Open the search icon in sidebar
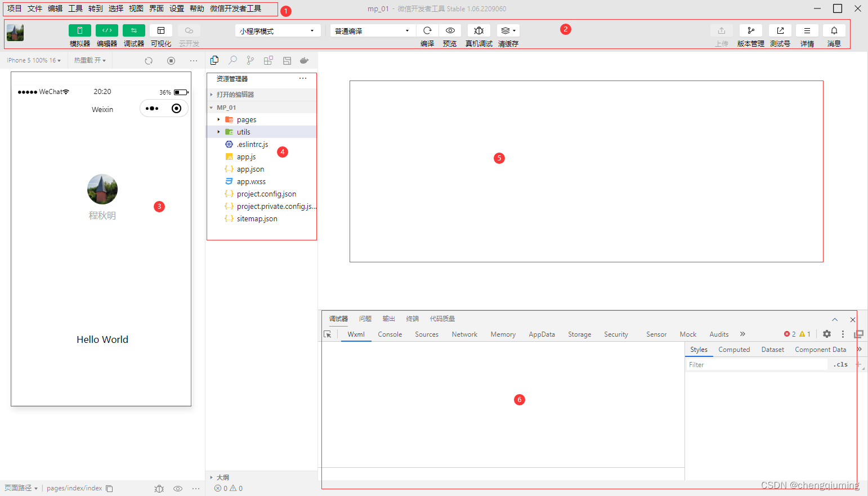This screenshot has width=868, height=496. (x=232, y=60)
